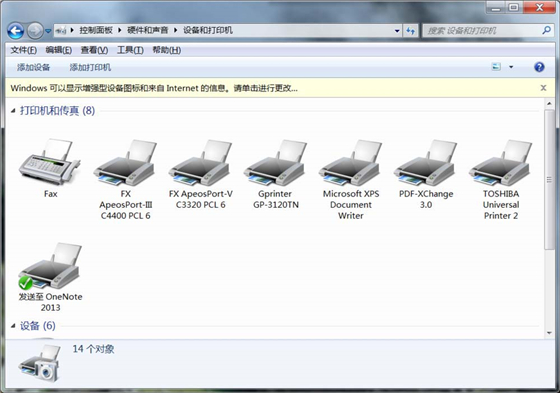This screenshot has height=393, width=560.
Task: Click the yellow Windows information bar message
Action: pos(154,88)
